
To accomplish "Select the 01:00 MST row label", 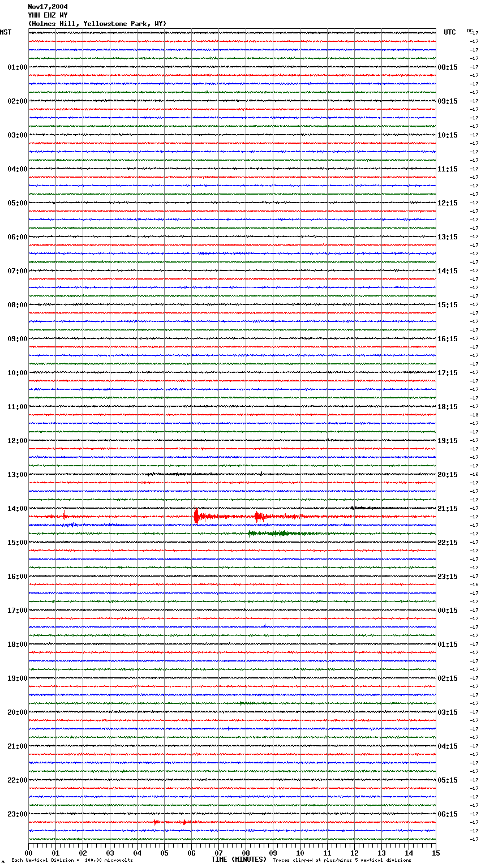I will [x=17, y=67].
